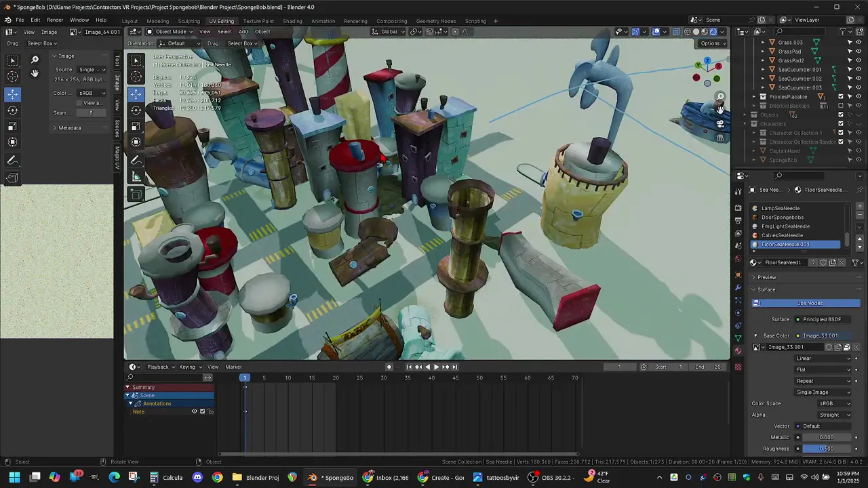Open the Output properties tab icon
The image size is (868, 488).
coord(738,219)
